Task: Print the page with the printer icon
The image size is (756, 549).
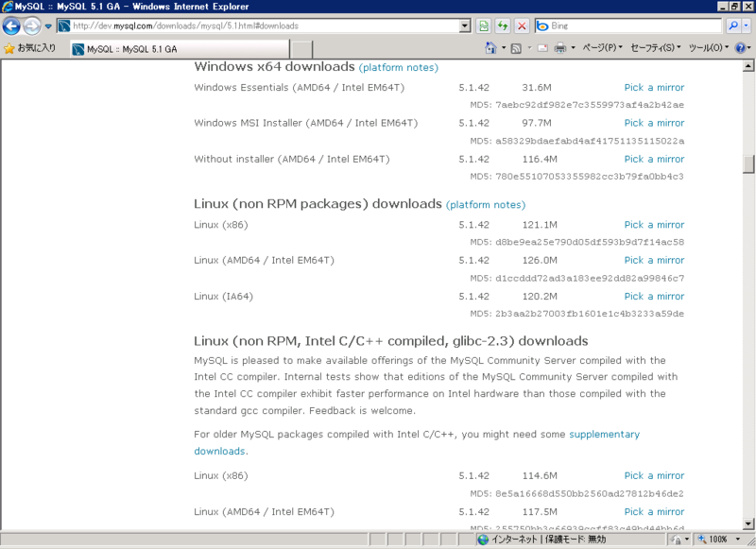Action: pos(559,48)
